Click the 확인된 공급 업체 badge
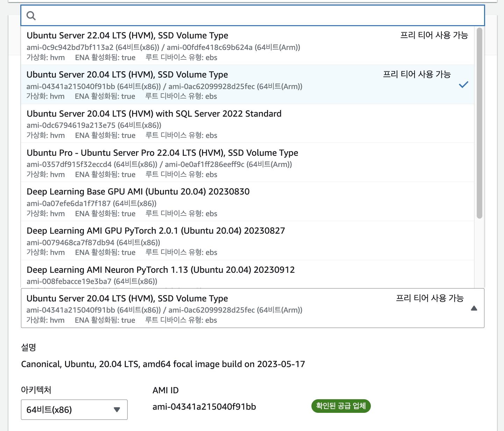Viewport: 504px width, 431px height. coord(341,406)
